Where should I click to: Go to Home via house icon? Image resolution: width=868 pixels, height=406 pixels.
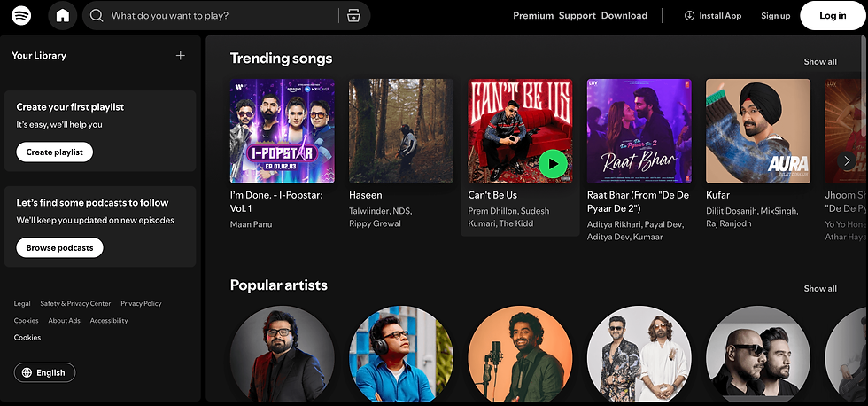pos(63,15)
